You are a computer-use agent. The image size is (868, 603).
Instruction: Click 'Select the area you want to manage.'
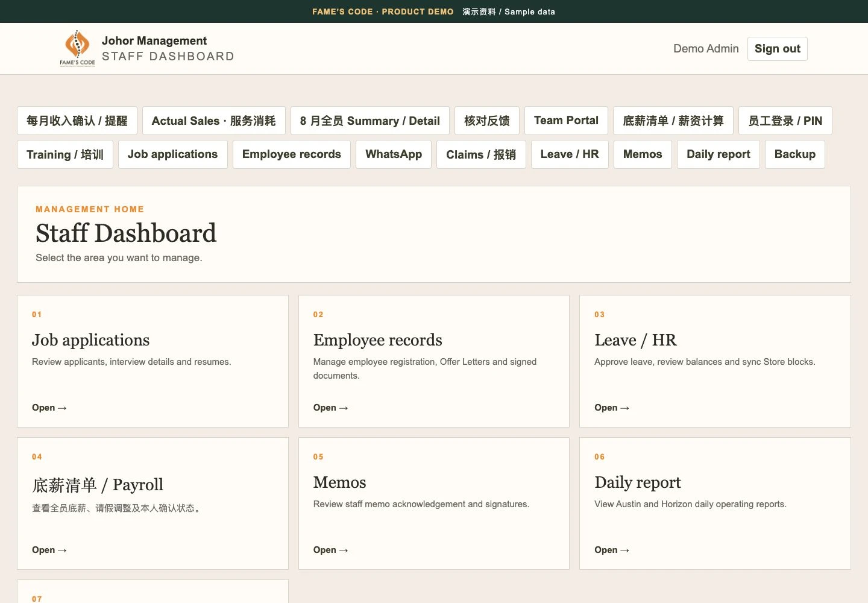click(x=119, y=257)
